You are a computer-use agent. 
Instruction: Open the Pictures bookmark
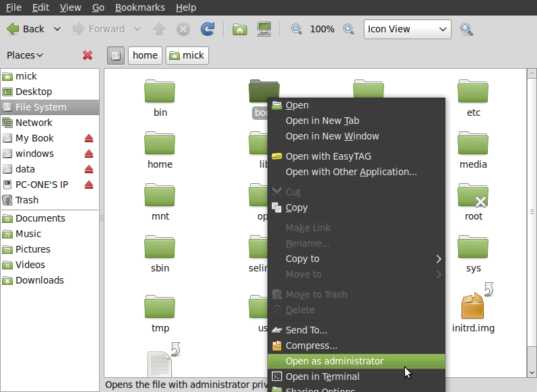(50, 249)
